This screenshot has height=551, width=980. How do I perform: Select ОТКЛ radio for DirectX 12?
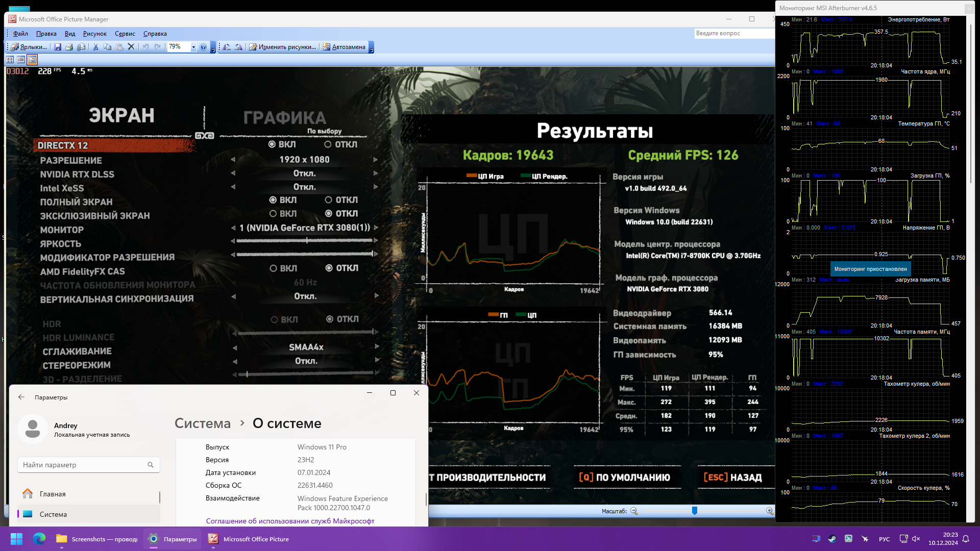328,144
